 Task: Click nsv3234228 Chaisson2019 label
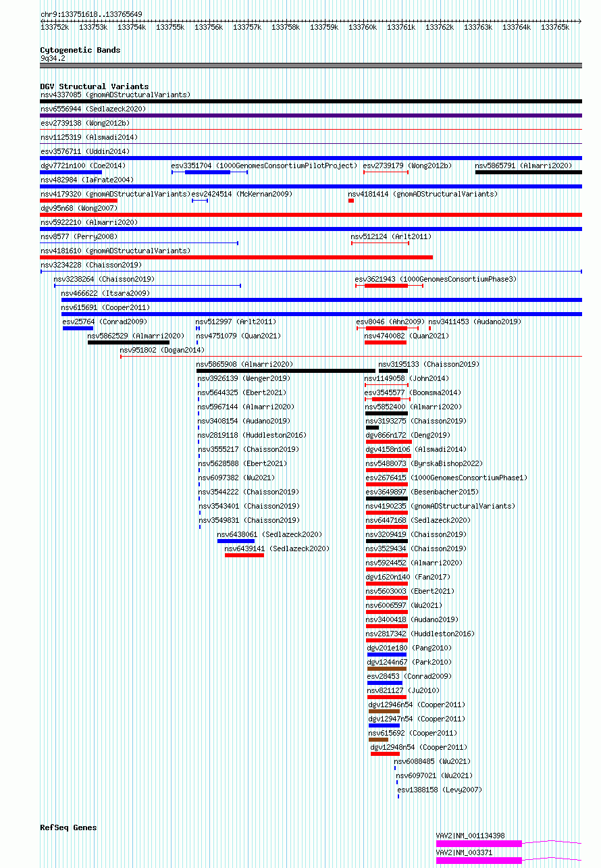[x=91, y=265]
